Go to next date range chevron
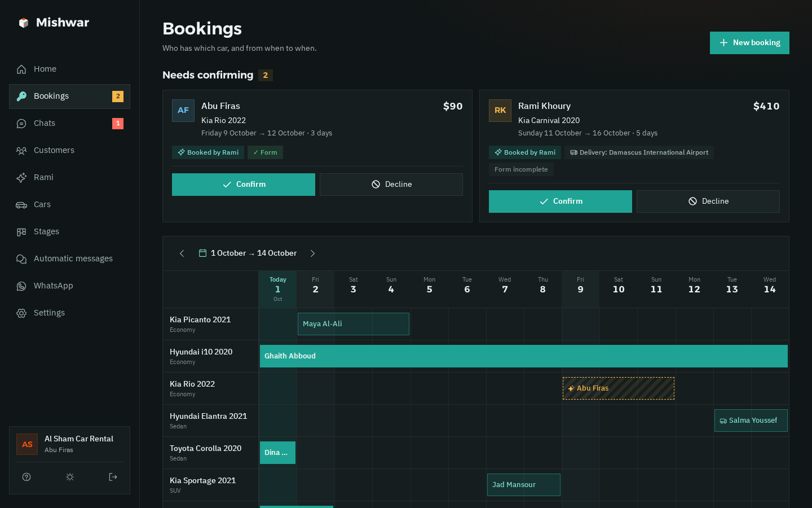Screen dimensions: 812x508 (312, 253)
